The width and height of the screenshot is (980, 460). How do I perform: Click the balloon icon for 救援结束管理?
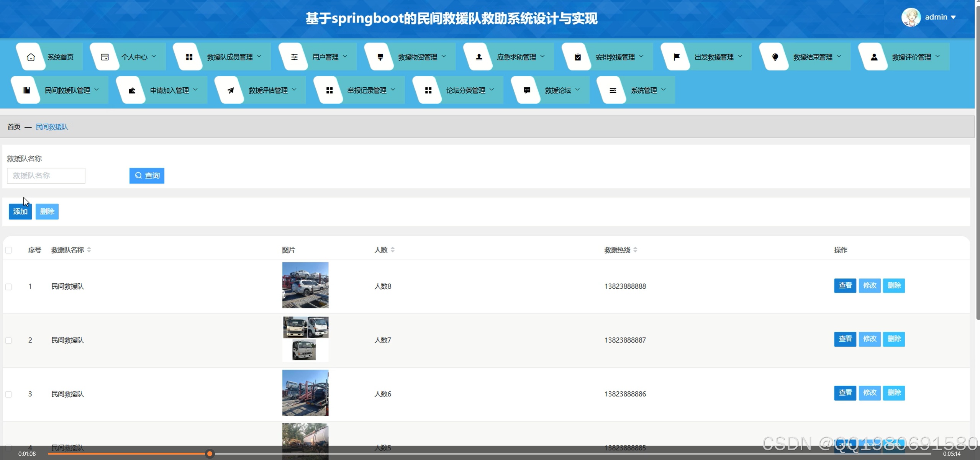(x=775, y=57)
